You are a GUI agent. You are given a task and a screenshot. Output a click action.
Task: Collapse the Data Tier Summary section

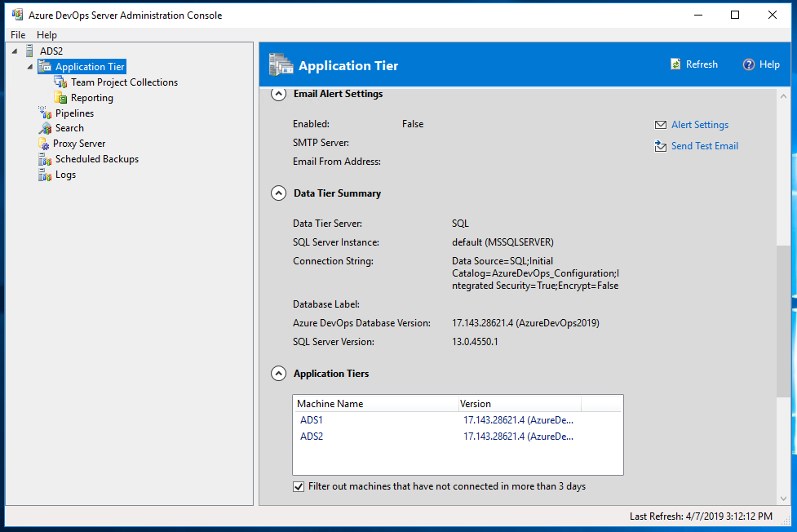tap(278, 193)
